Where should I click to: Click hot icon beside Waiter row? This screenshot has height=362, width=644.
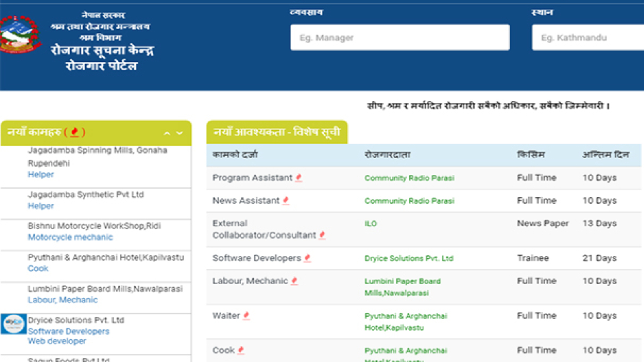(246, 315)
